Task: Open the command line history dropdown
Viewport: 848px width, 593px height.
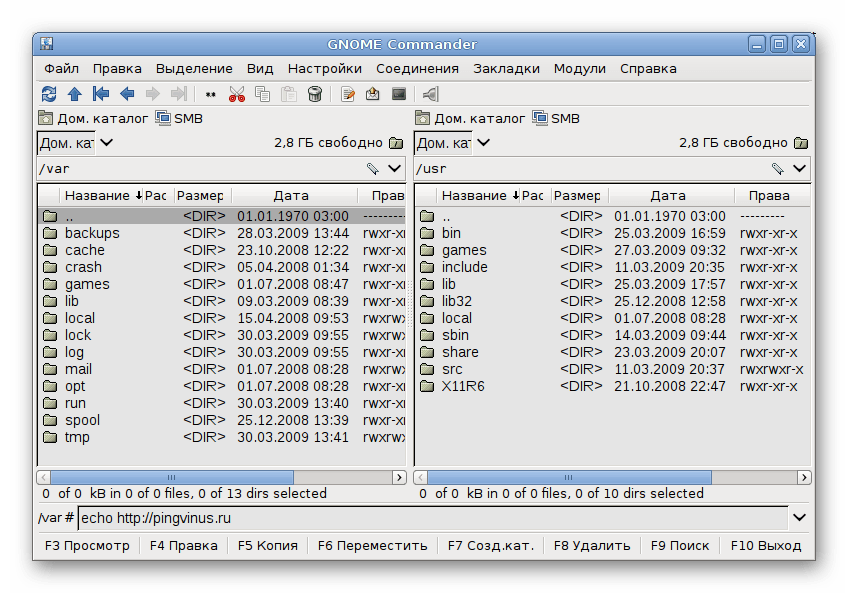Action: 799,518
